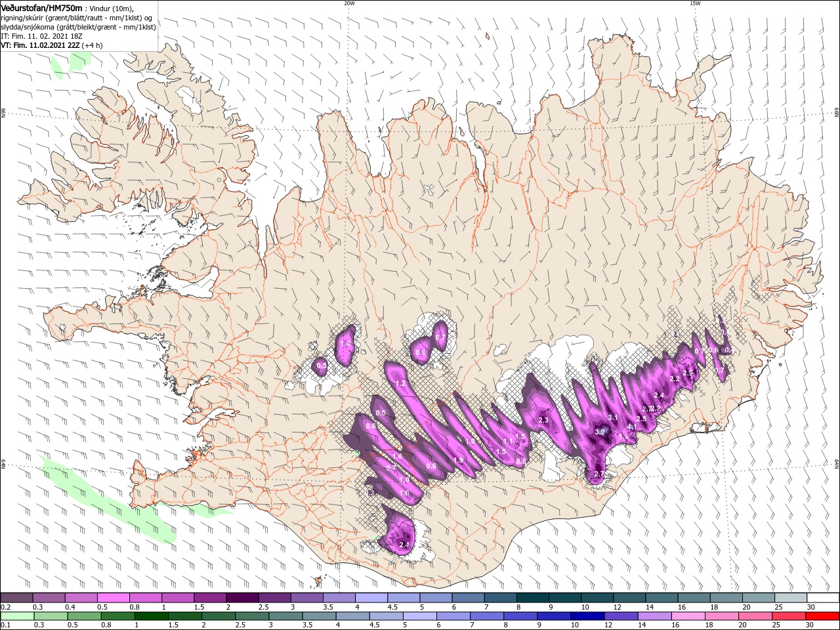Screen dimensions: 840x630
Task: Click the top-row legend swatch labeled 12
Action: pos(629,598)
